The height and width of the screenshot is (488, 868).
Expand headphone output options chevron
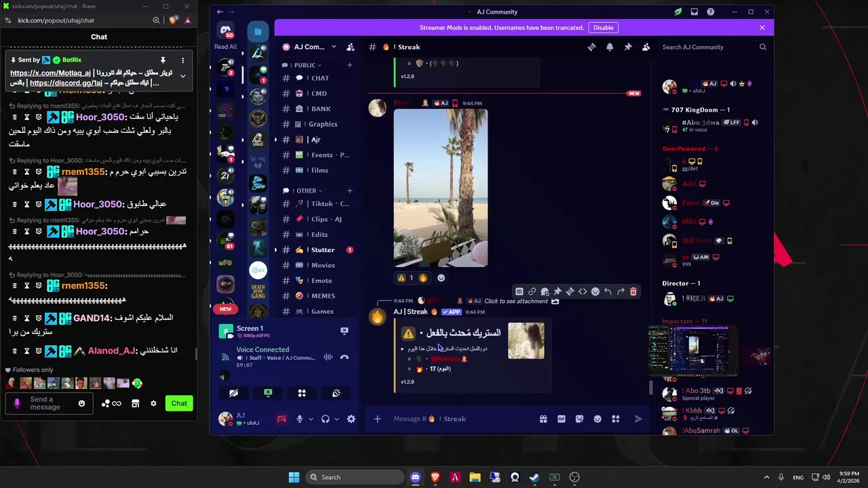336,419
